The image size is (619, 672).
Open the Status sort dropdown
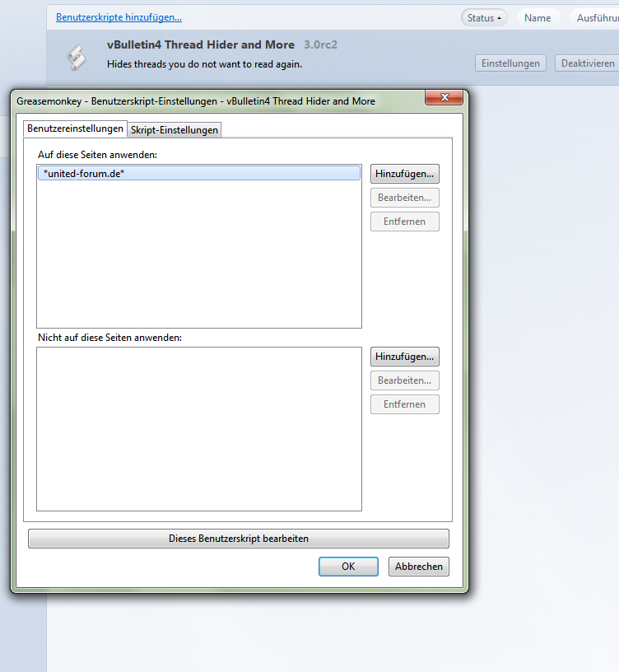click(484, 18)
